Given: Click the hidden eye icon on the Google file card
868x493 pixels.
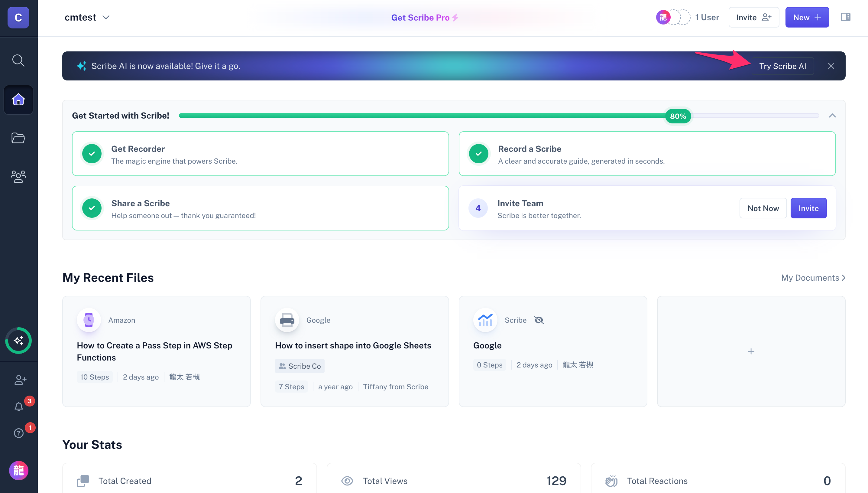Looking at the screenshot, I should tap(539, 320).
